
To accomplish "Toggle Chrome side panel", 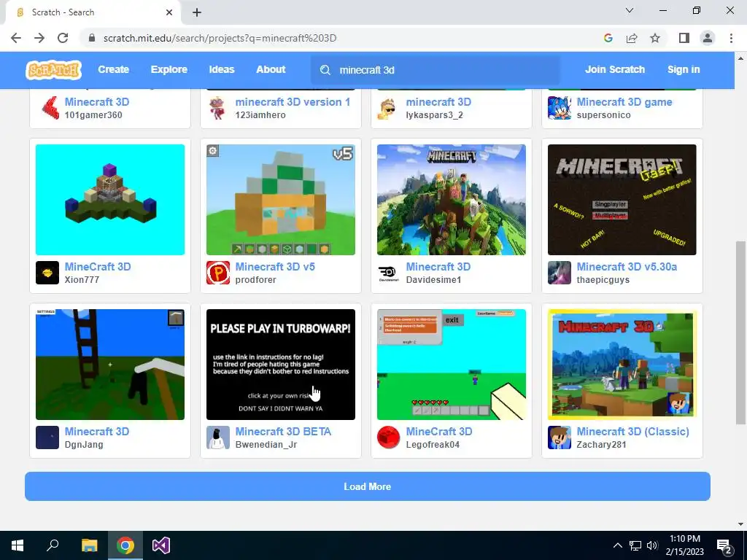I will (684, 38).
